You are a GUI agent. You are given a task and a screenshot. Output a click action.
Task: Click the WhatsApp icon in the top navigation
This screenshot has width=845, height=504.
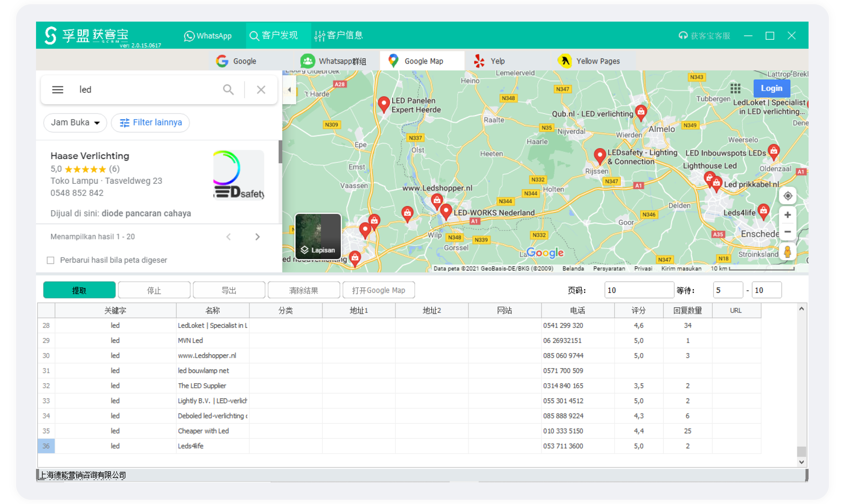pos(189,36)
